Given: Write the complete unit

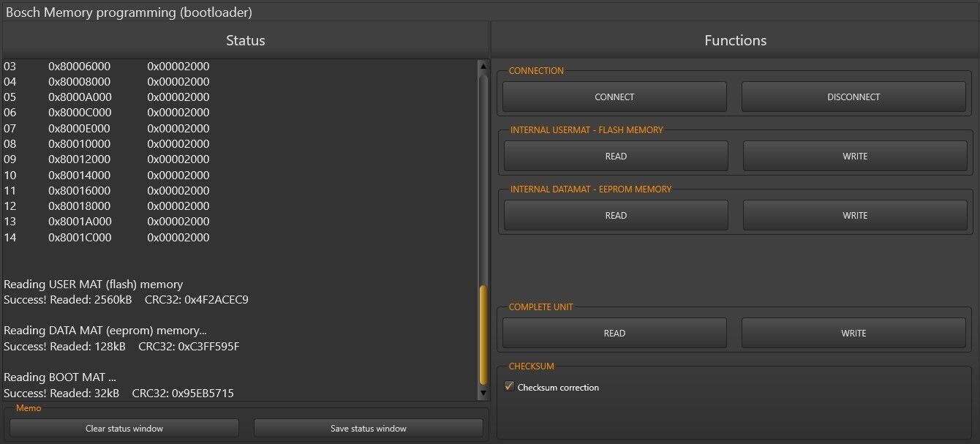Looking at the screenshot, I should pyautogui.click(x=853, y=333).
